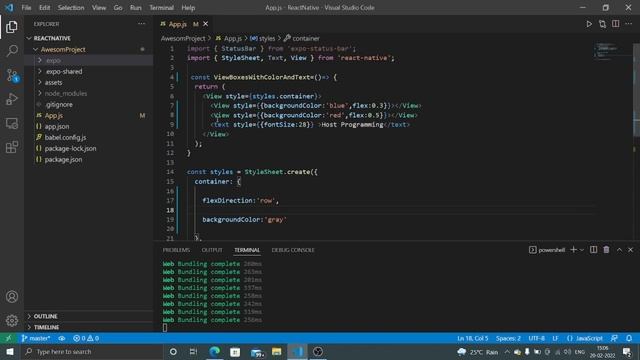The image size is (640, 360).
Task: Open the Terminal menu
Action: tap(161, 8)
